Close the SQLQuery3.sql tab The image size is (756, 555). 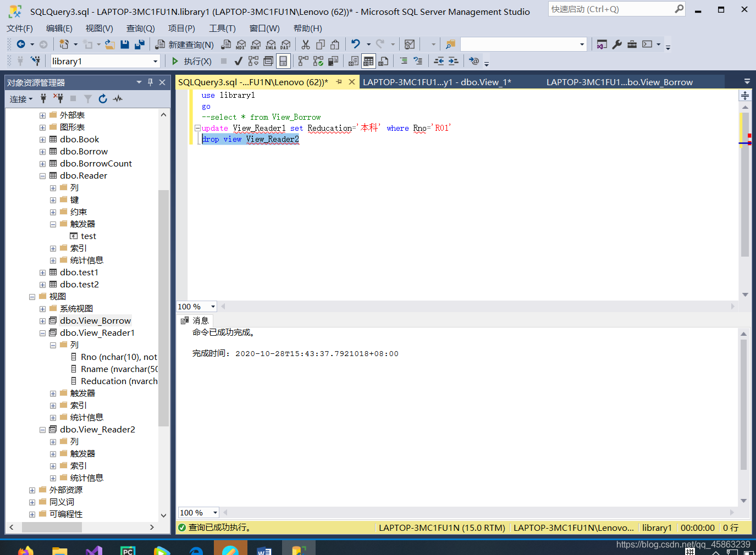(x=352, y=82)
